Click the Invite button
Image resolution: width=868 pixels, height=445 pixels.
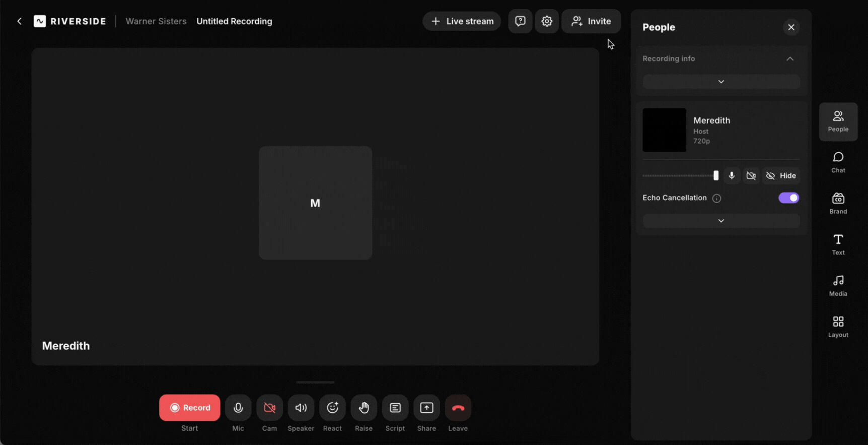[x=591, y=21]
